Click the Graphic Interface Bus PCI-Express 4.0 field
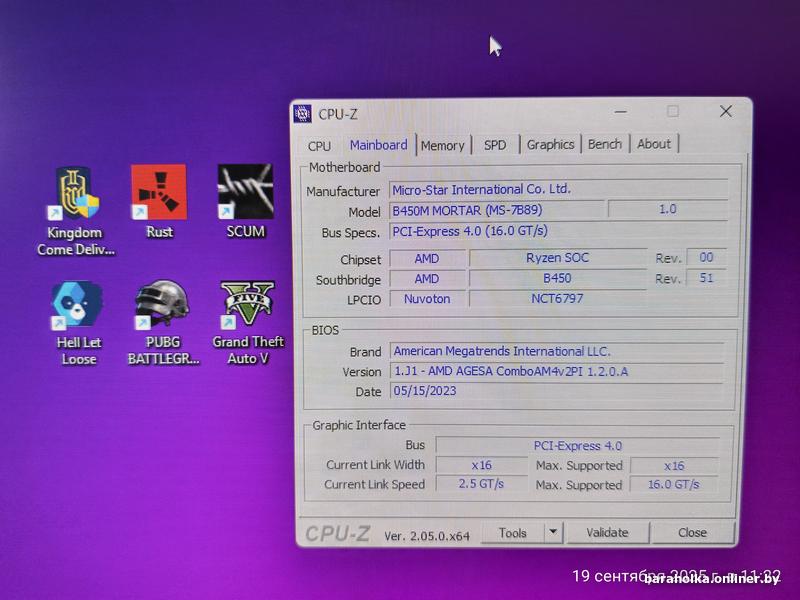The height and width of the screenshot is (600, 800). click(578, 445)
